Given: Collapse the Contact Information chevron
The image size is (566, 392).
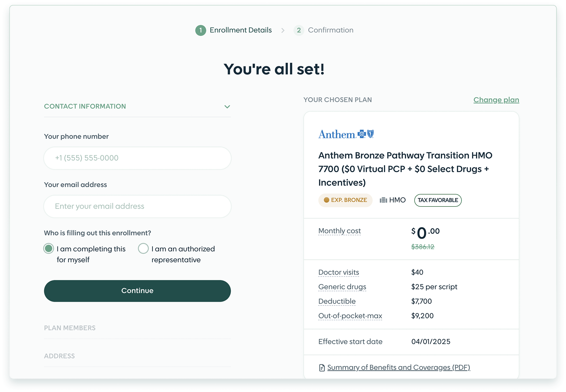Looking at the screenshot, I should [227, 107].
